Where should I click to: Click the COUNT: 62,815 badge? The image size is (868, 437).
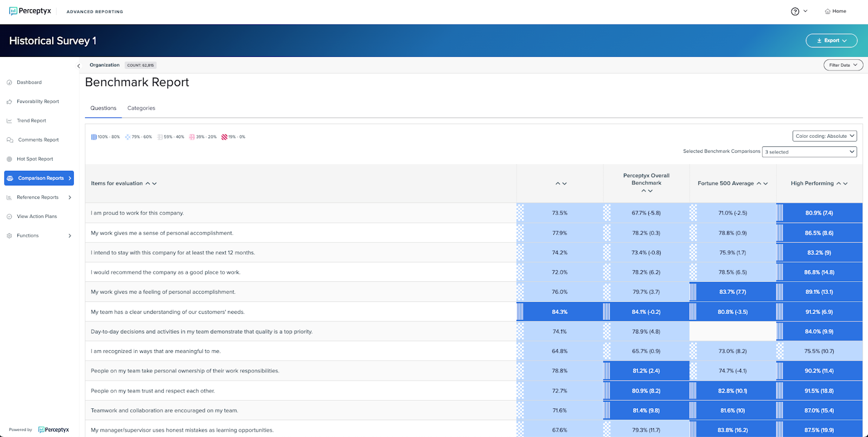tap(141, 65)
